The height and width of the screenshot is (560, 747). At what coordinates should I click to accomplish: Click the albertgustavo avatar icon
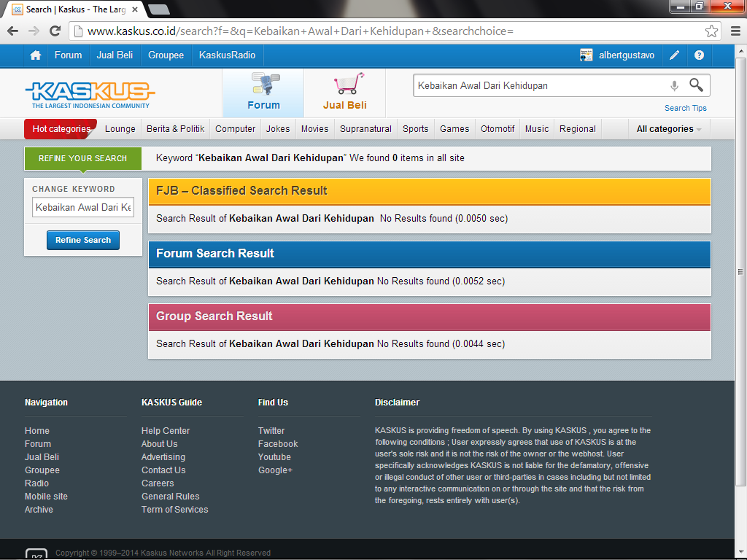click(x=586, y=55)
